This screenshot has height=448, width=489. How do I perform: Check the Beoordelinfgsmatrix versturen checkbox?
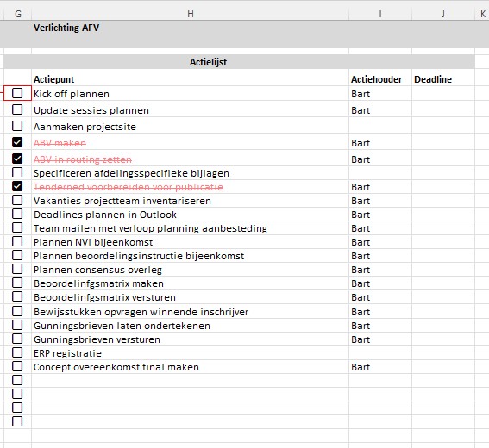coord(17,296)
